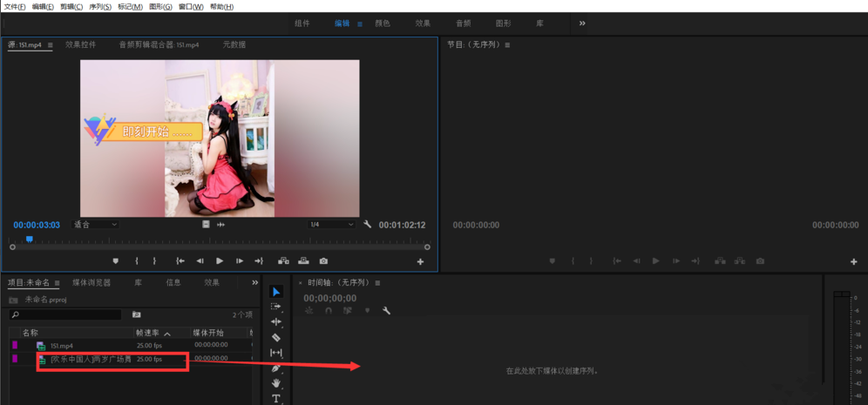Expand hidden workspaces with double-chevron
Screen dimensions: 868x405
click(582, 24)
